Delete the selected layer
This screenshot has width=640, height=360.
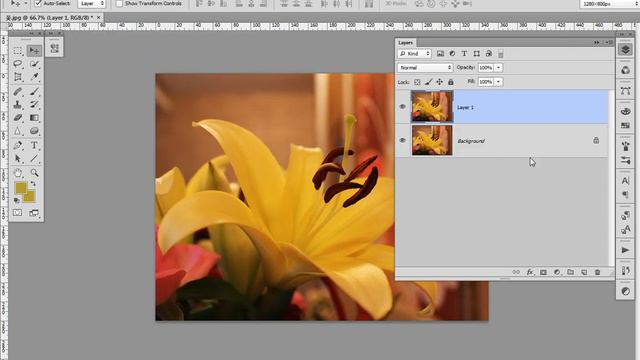point(598,272)
